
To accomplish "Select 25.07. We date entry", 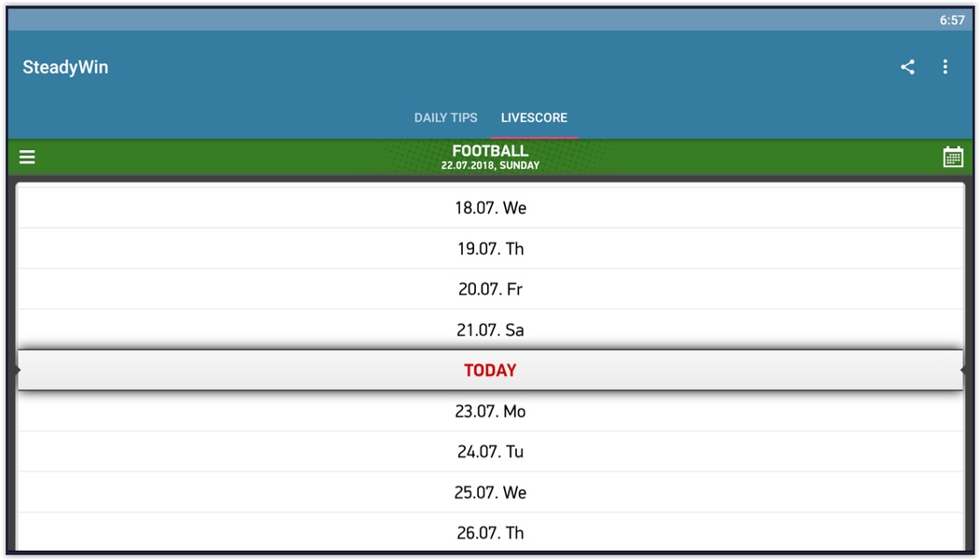I will tap(491, 492).
